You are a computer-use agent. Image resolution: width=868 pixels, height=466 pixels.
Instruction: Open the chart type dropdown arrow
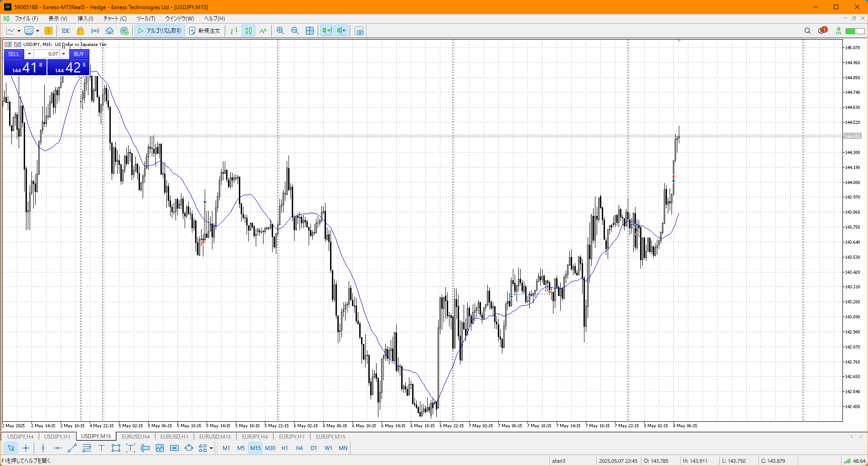click(19, 31)
